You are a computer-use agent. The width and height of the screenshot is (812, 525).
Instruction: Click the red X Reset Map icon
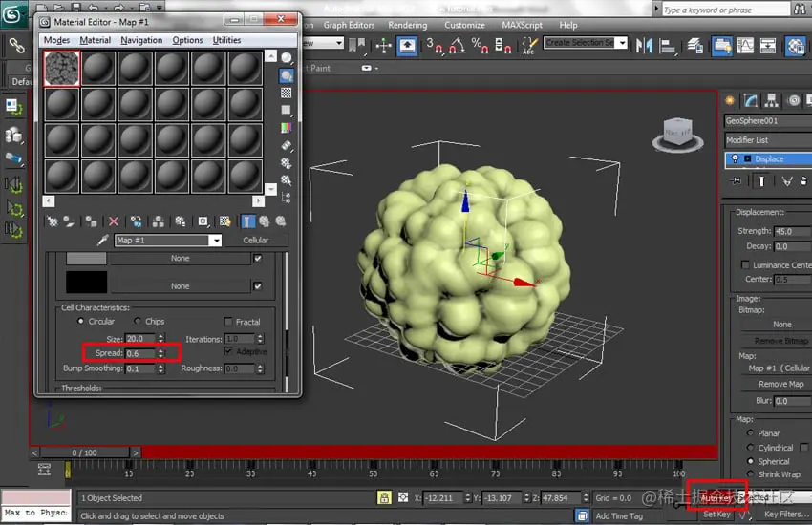pyautogui.click(x=114, y=221)
